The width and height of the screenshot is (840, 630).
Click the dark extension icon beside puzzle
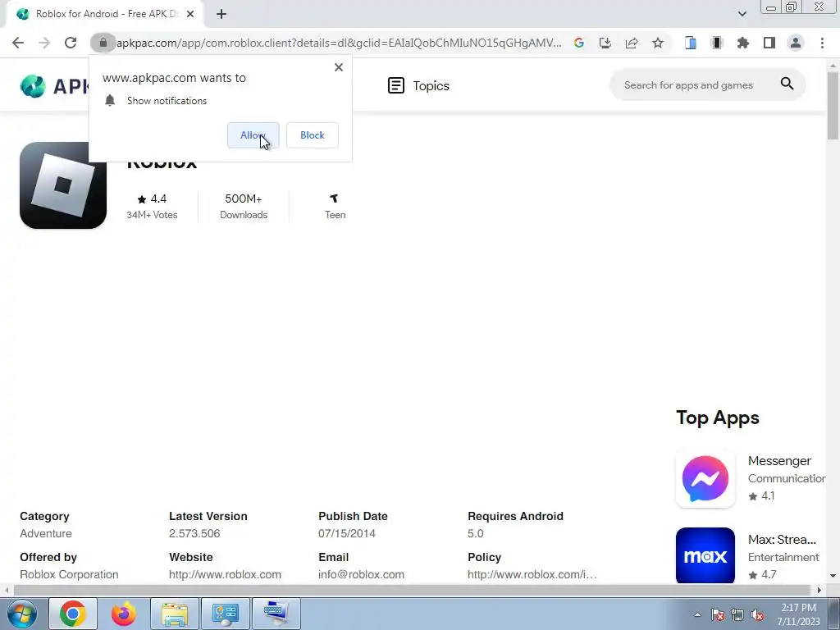(717, 43)
